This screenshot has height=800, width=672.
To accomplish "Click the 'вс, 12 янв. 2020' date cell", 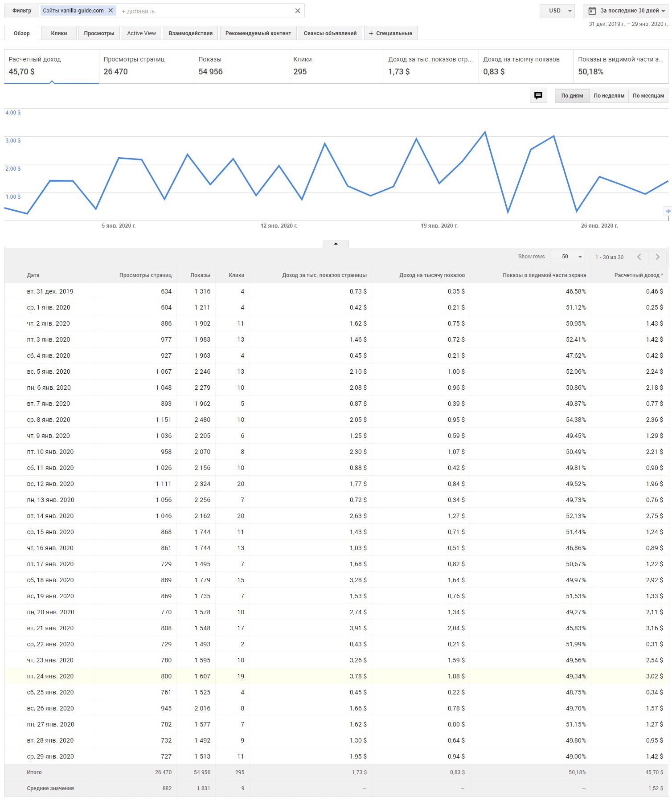I will (x=50, y=484).
